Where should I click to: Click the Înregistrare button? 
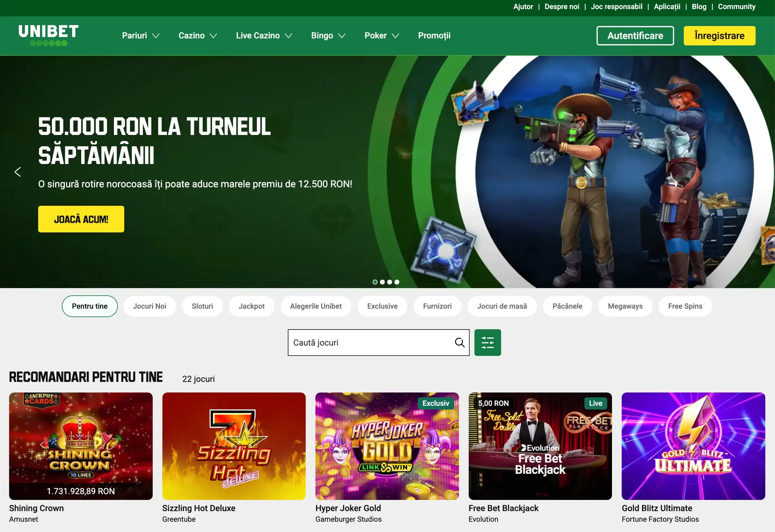coord(719,35)
